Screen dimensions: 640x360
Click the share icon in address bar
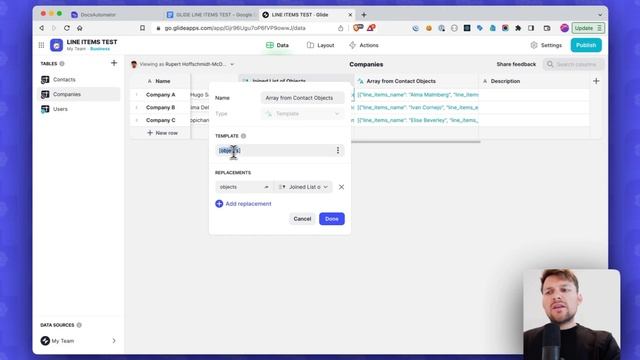[340, 28]
